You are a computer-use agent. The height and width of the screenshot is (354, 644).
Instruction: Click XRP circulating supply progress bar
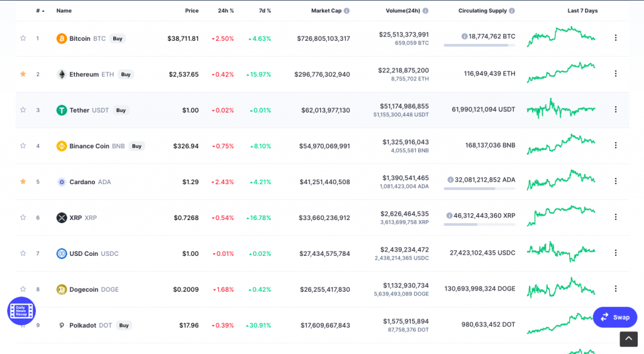click(x=479, y=224)
